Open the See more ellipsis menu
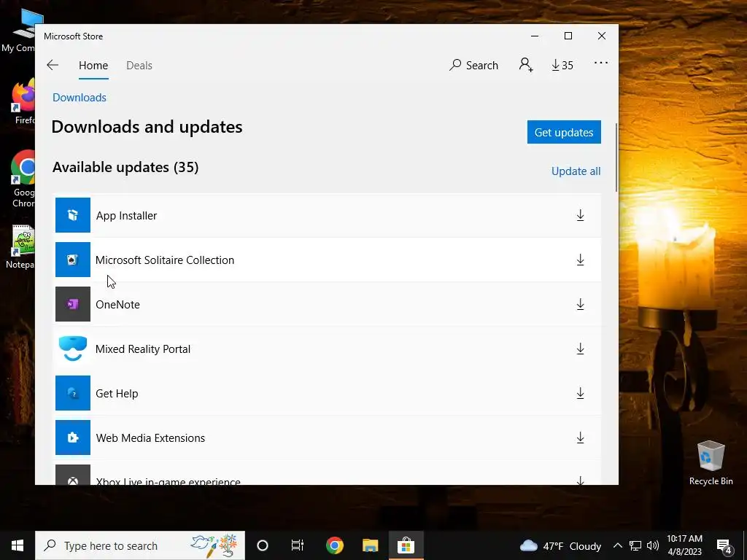The height and width of the screenshot is (560, 747). (601, 63)
